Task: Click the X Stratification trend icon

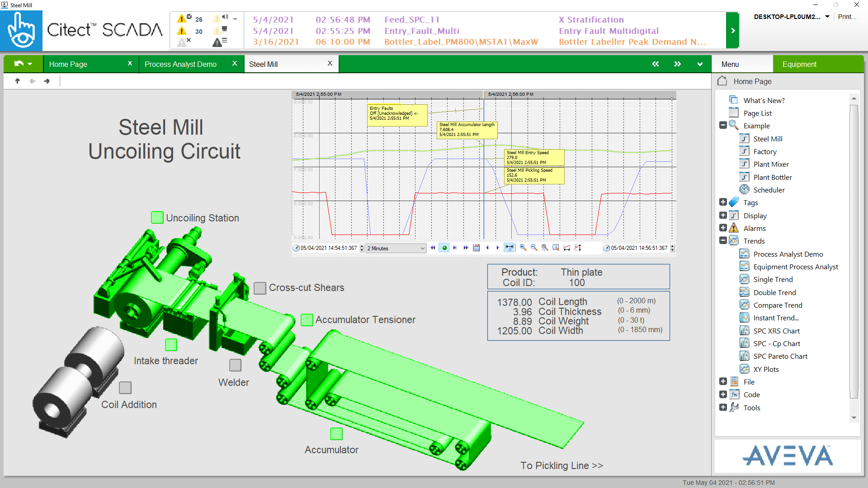Action: point(589,19)
